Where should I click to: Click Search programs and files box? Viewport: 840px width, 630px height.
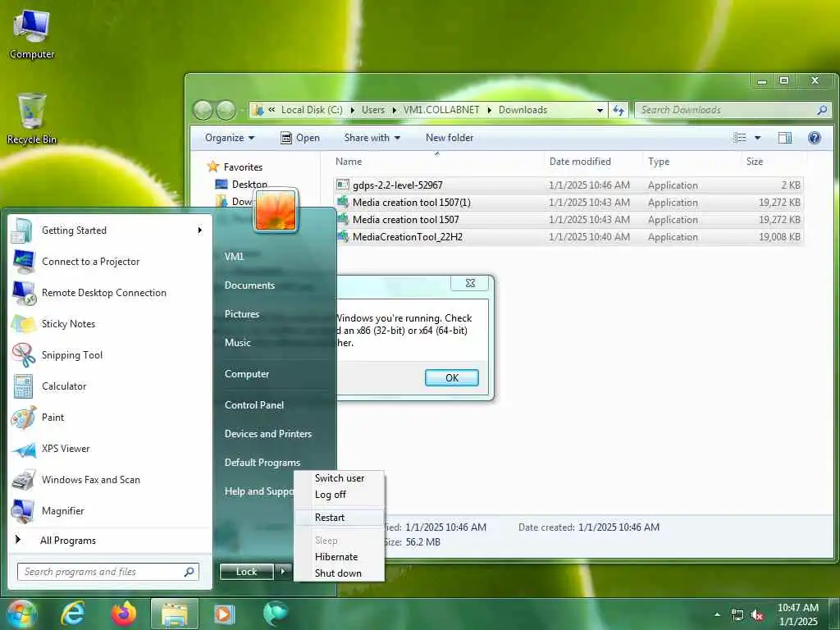click(107, 572)
